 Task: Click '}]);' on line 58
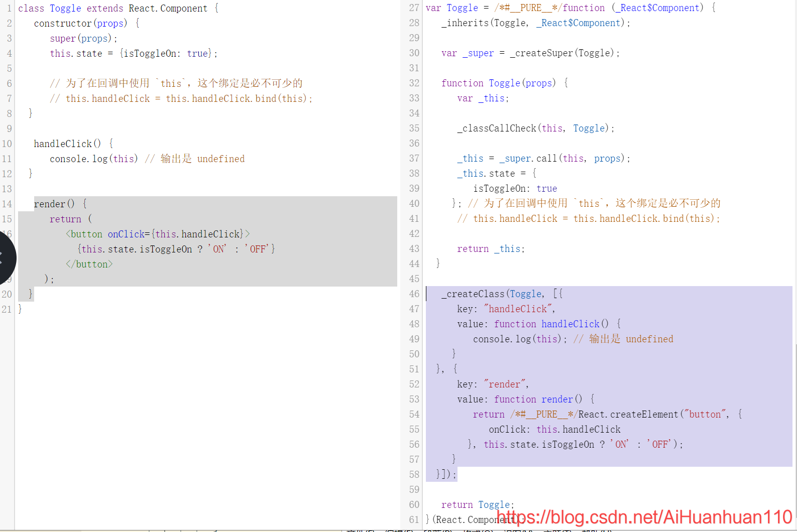[446, 474]
